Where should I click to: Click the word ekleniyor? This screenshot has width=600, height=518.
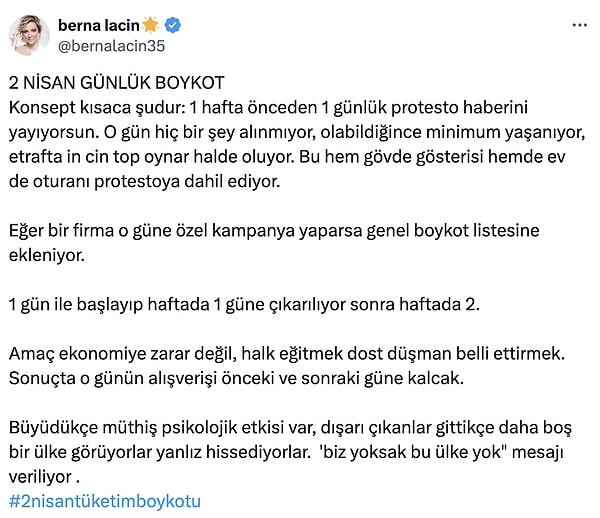point(47,255)
